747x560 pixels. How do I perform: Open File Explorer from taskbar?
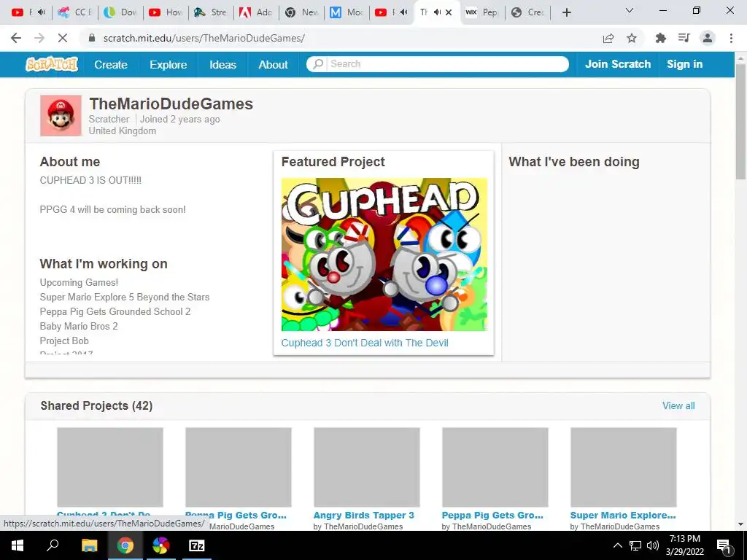pos(89,545)
